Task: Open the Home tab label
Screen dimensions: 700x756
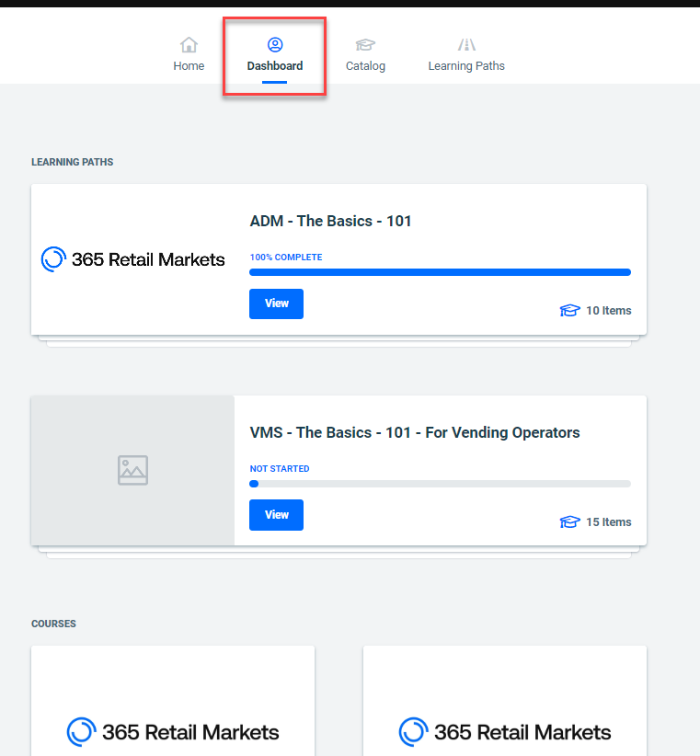Action: pos(189,66)
